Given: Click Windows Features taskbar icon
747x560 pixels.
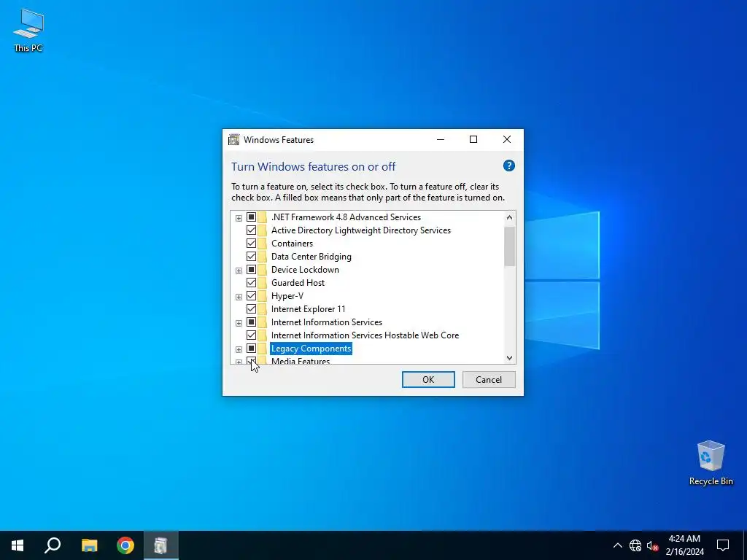Looking at the screenshot, I should click(x=161, y=545).
